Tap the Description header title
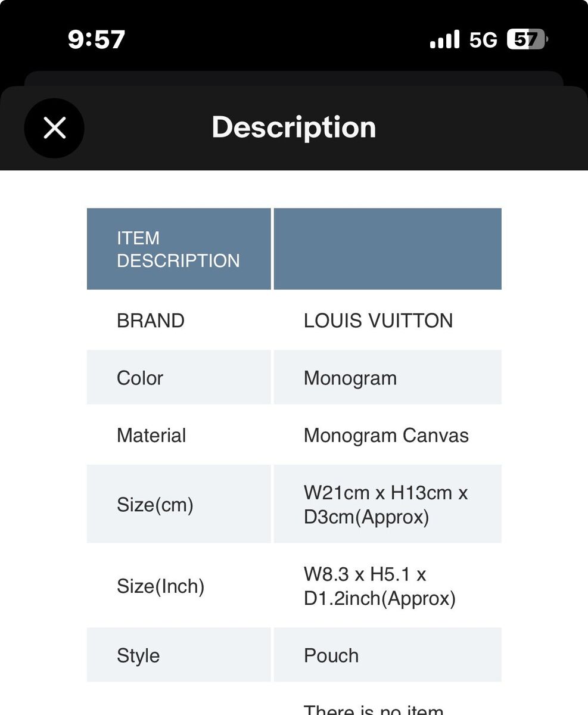 294,127
